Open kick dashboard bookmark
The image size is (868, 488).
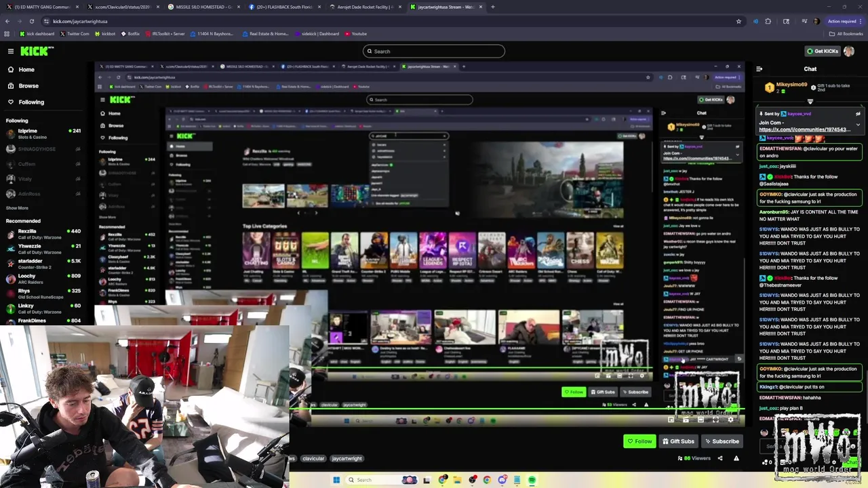pos(37,33)
